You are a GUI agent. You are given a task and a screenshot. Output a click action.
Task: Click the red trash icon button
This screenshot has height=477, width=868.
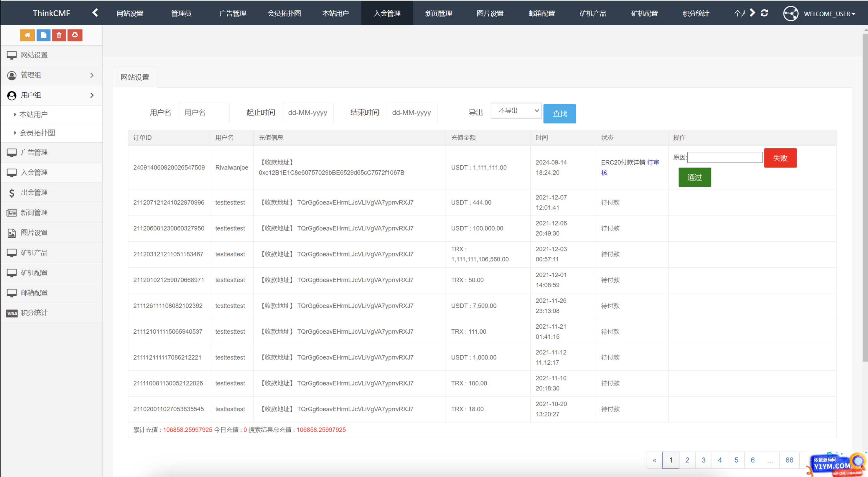click(x=59, y=35)
